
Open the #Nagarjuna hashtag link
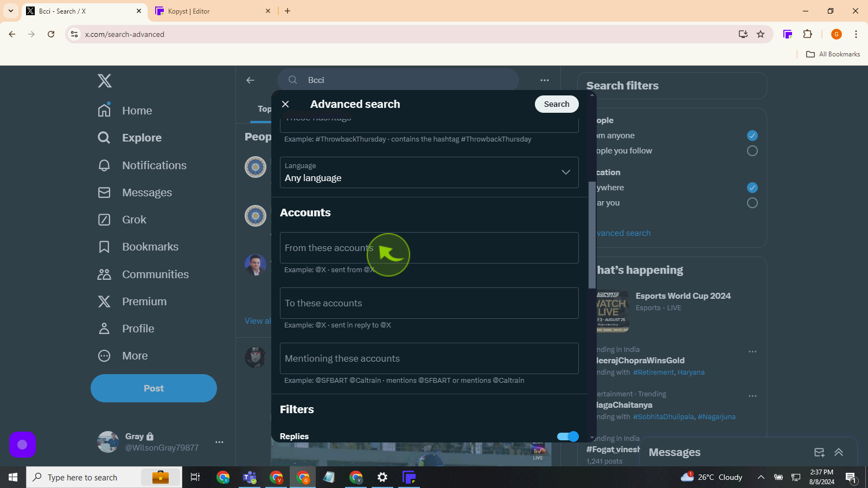717,417
